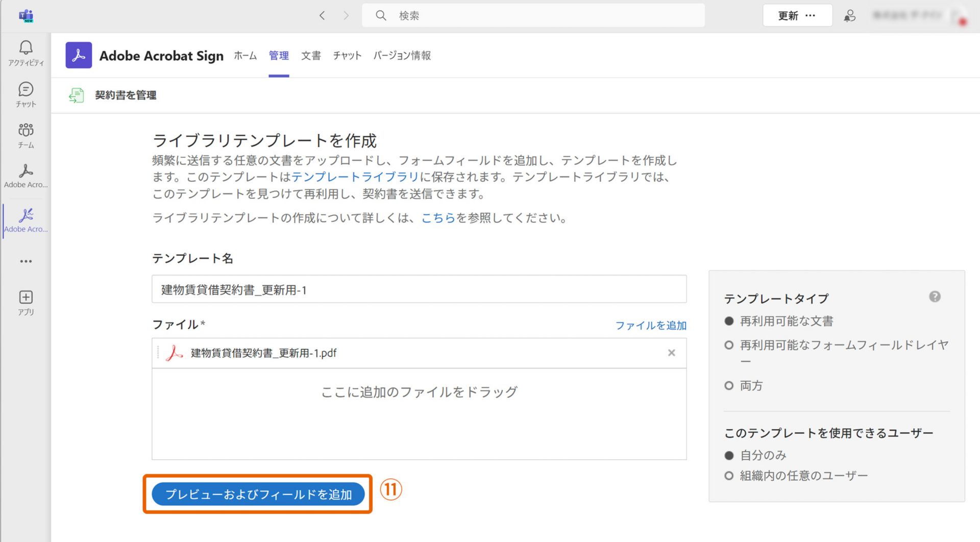Switch to the 文書 tab
This screenshot has width=980, height=542.
click(x=311, y=55)
